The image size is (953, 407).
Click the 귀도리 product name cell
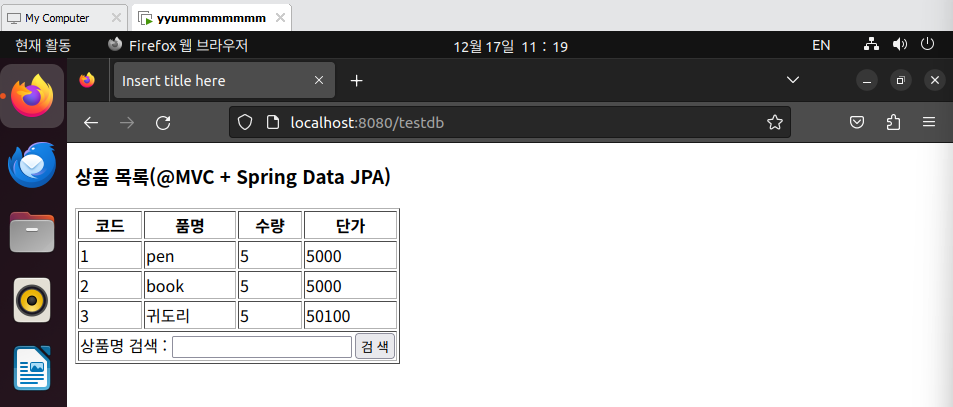click(x=190, y=315)
